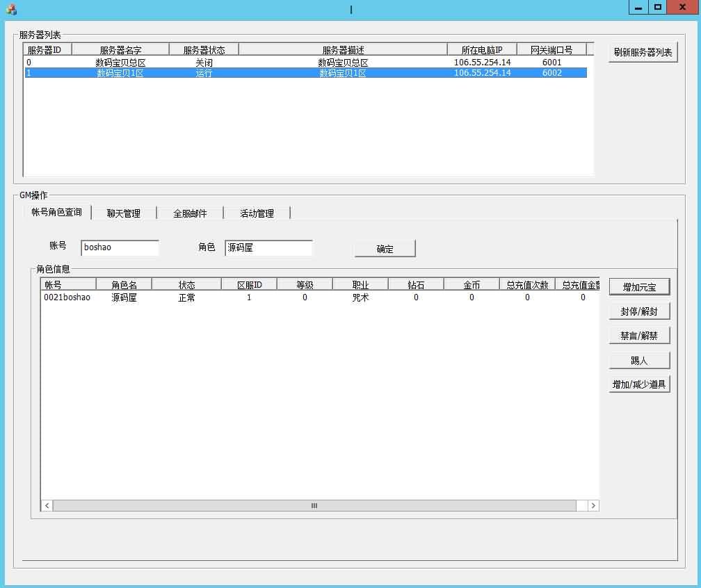This screenshot has width=701, height=588.
Task: Open 增加/减少道具 dialog button
Action: point(639,384)
